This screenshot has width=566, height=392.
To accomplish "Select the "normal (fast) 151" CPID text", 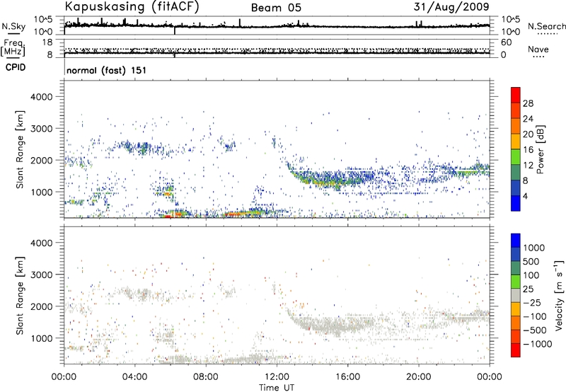I will point(107,70).
